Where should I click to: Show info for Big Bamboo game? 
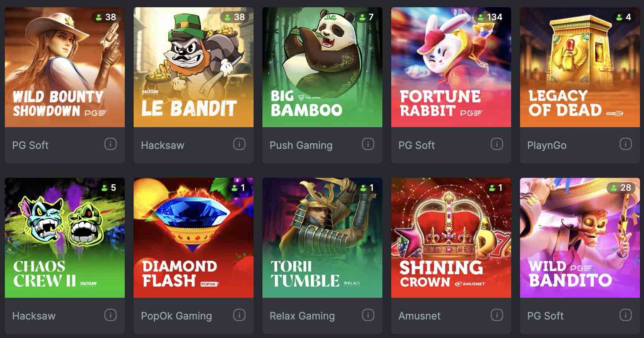pos(368,144)
